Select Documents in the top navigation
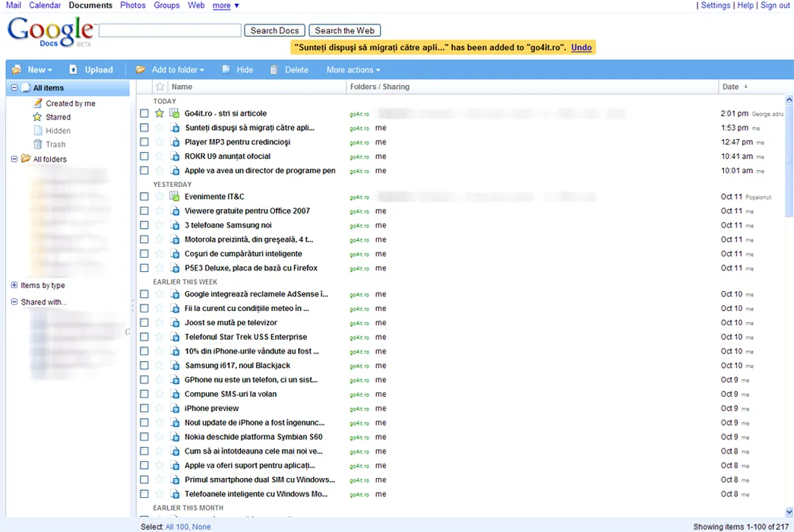 90,5
